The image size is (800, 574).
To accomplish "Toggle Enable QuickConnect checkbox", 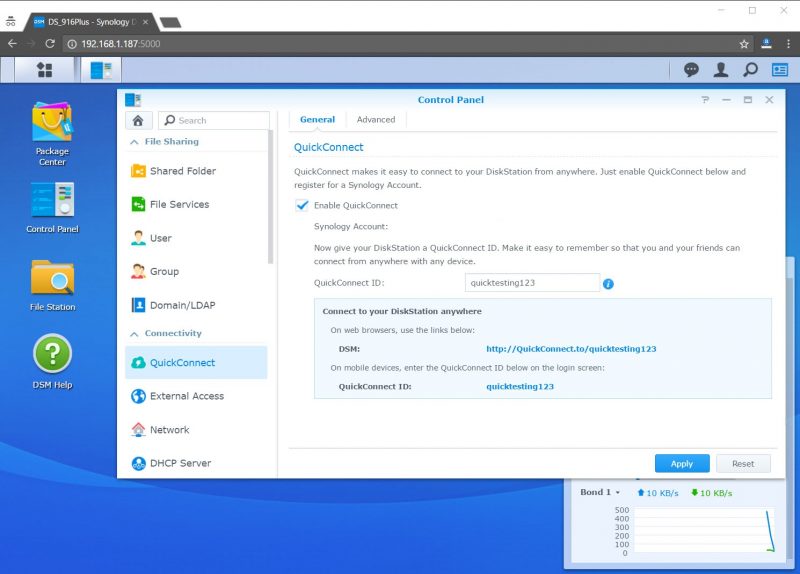I will [x=302, y=205].
